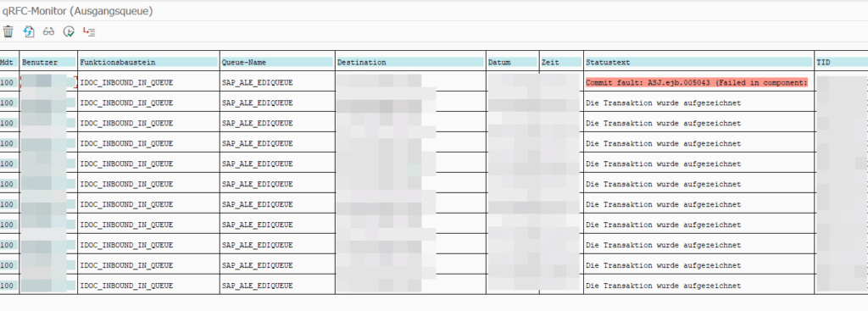Viewport: 868px width, 311px height.
Task: Select the Benutzer column header
Action: [x=48, y=63]
